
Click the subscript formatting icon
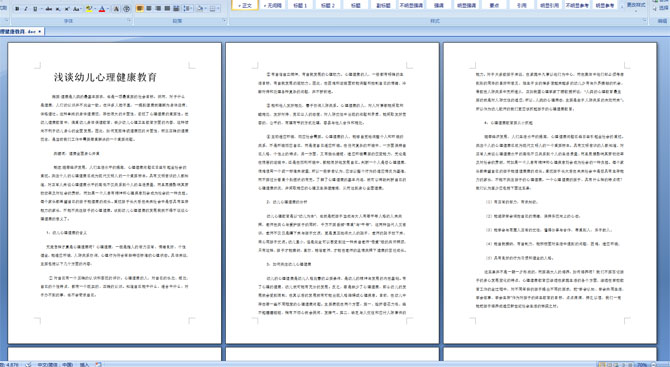[58, 9]
